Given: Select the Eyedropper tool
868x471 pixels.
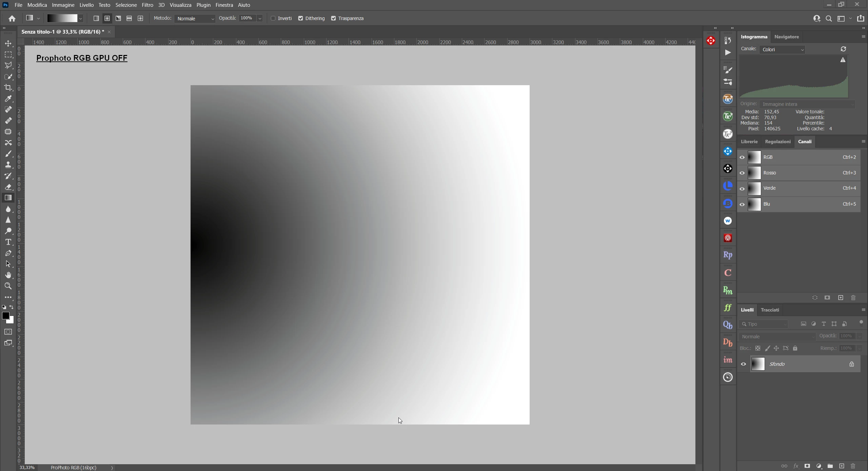Looking at the screenshot, I should [8, 99].
